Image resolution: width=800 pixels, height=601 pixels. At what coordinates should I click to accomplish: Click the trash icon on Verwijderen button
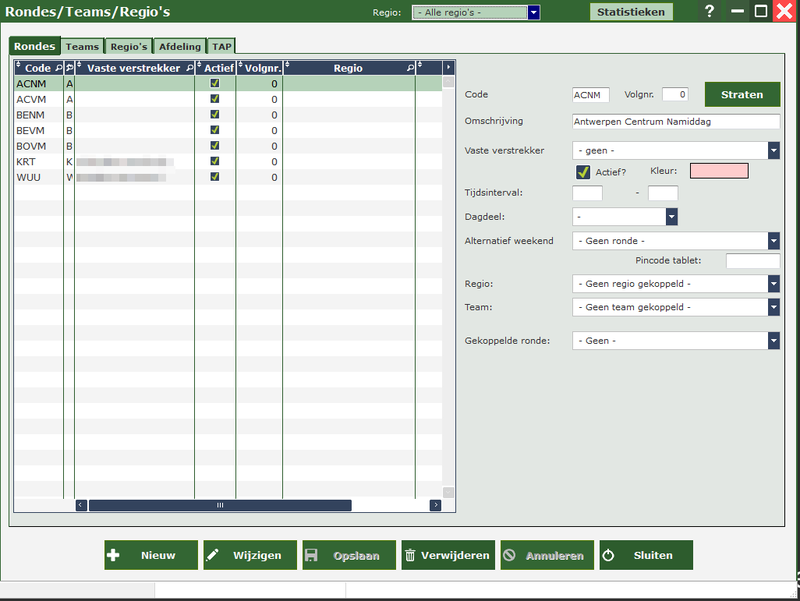[410, 555]
